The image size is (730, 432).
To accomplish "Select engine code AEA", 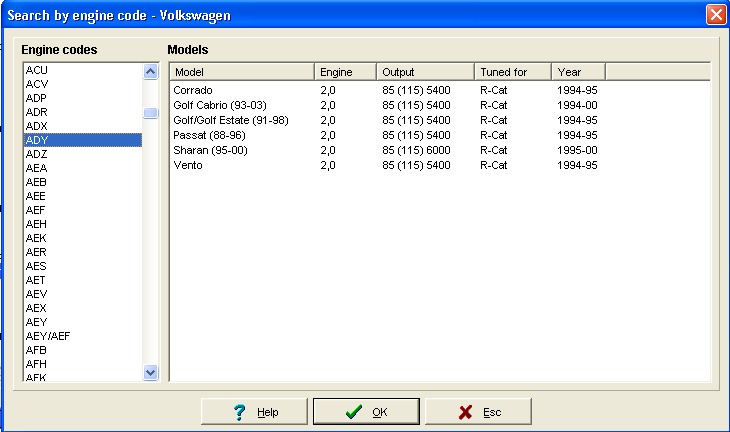I will click(83, 168).
